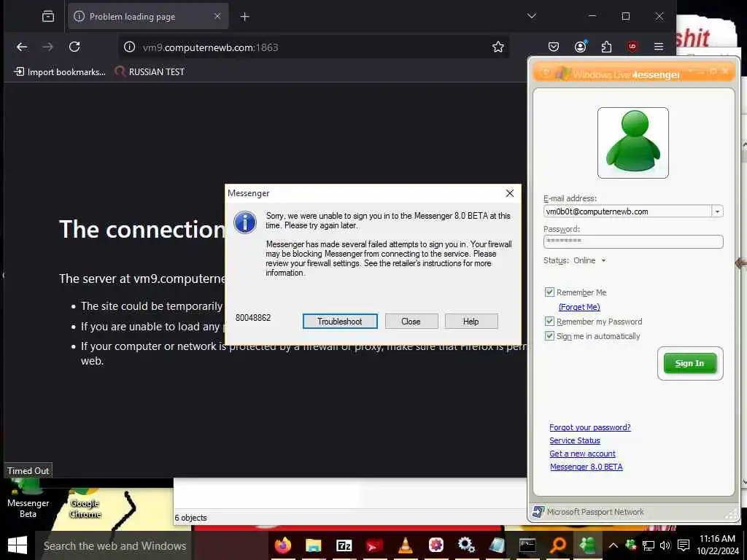This screenshot has width=747, height=560.
Task: Close the Problem loading page tab
Action: click(217, 16)
